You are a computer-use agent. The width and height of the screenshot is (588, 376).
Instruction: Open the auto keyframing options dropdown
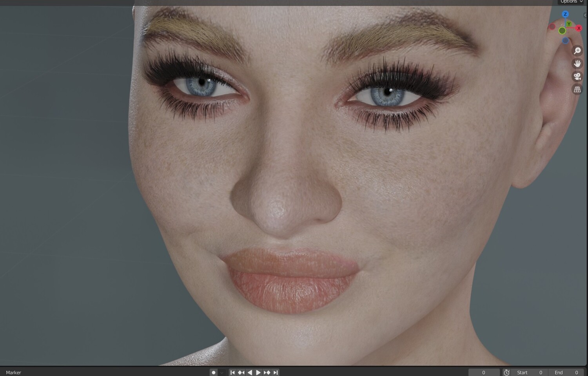(221, 372)
